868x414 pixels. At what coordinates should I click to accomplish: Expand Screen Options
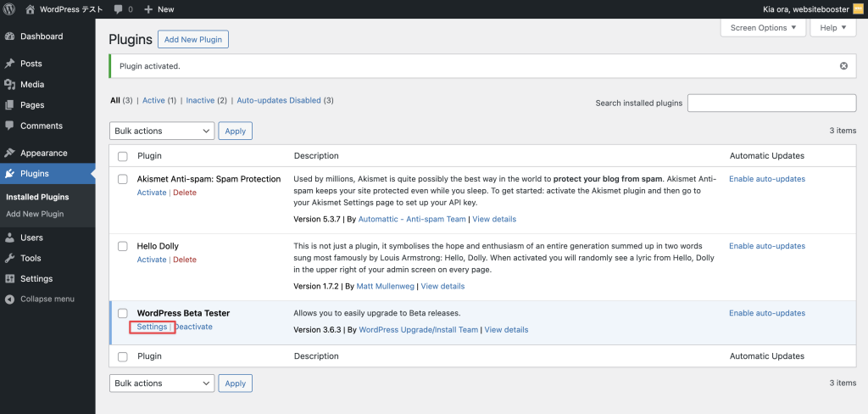764,28
